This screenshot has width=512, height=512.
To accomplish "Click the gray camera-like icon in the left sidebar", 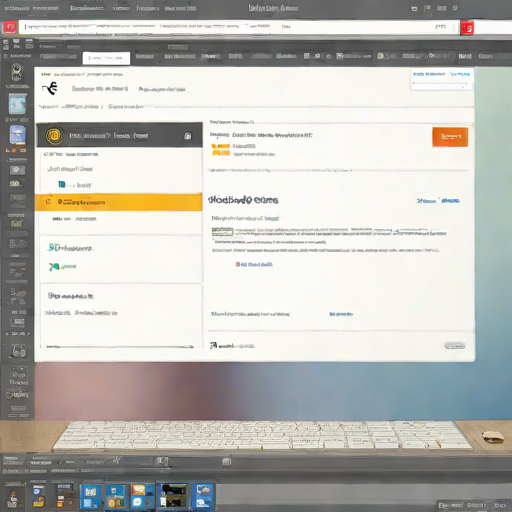I will 17,170.
